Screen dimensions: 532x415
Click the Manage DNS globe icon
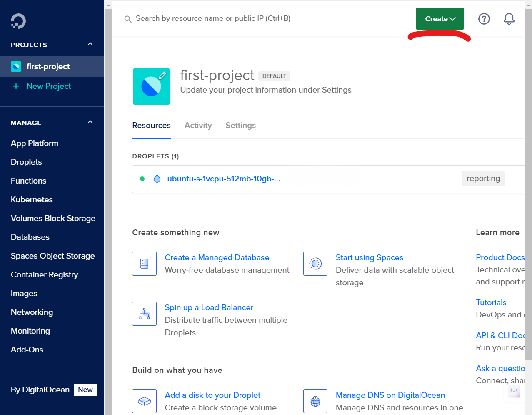[x=315, y=401]
